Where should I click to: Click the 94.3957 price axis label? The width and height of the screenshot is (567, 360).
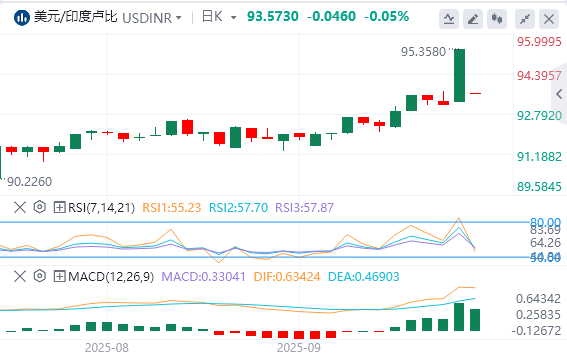click(x=539, y=76)
